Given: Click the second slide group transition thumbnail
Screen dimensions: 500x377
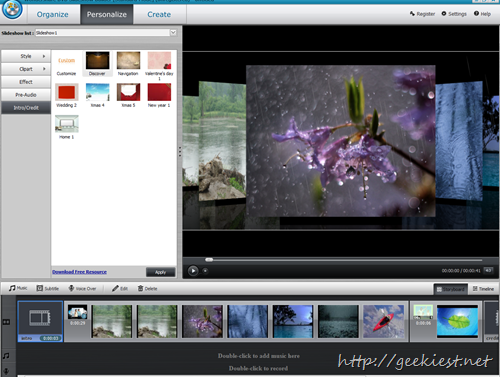Looking at the screenshot, I should coord(423,312).
